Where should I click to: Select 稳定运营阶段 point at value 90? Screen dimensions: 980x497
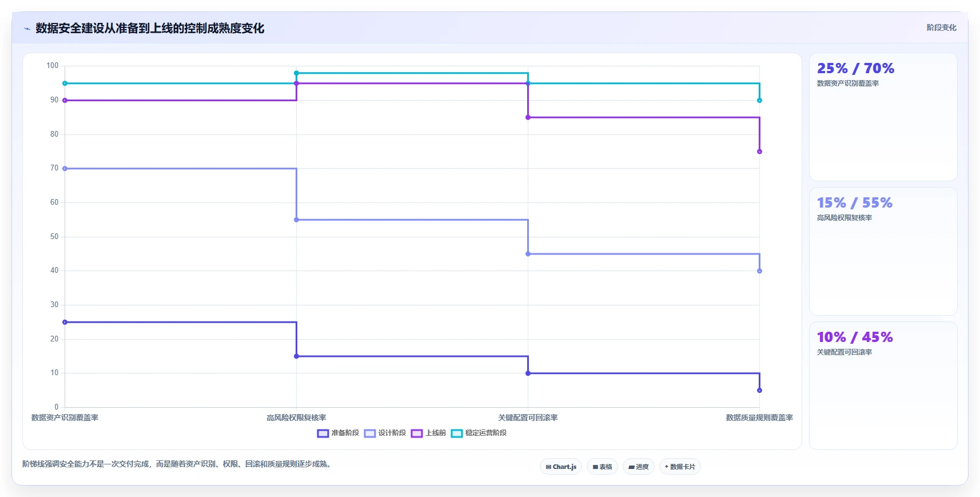point(759,101)
